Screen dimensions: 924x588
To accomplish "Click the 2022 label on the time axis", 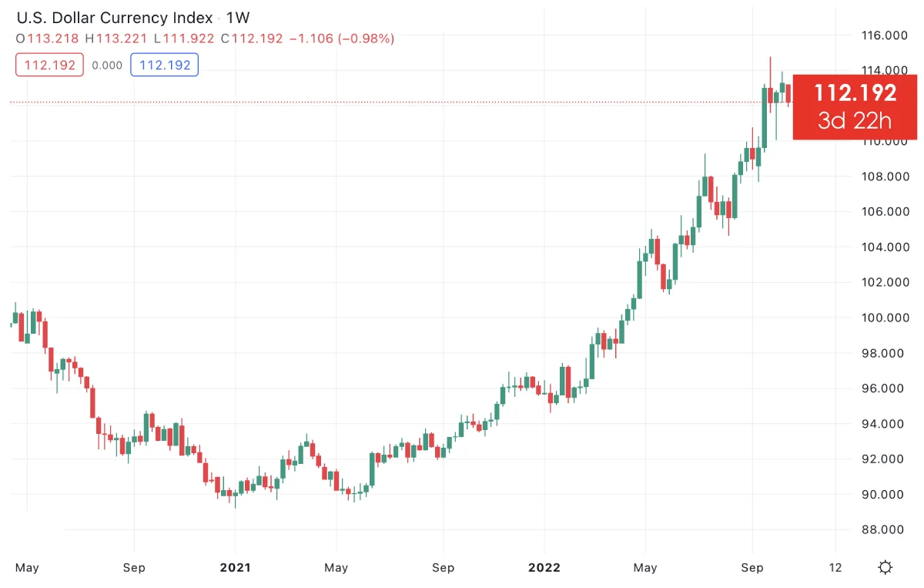I will [x=545, y=567].
